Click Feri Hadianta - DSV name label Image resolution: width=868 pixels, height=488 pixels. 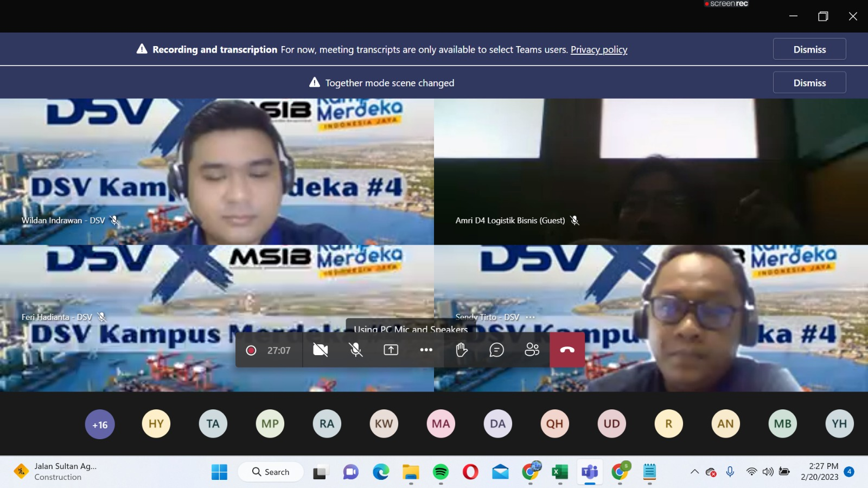57,317
